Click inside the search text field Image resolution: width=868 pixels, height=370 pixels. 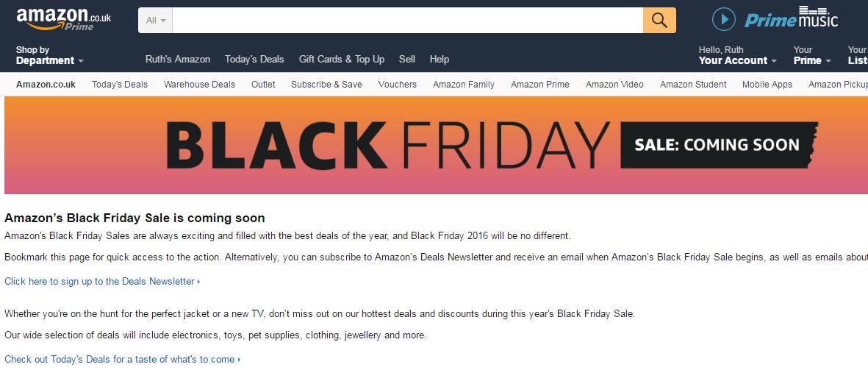coord(407,21)
